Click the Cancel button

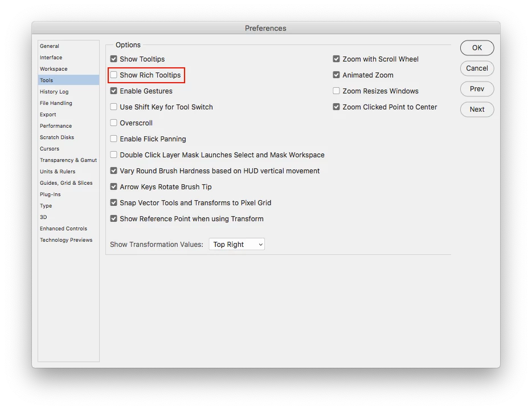[x=477, y=68]
